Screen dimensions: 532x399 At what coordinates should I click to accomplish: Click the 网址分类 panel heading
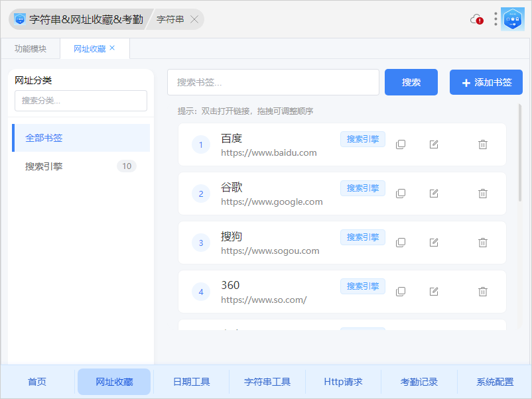[33, 80]
